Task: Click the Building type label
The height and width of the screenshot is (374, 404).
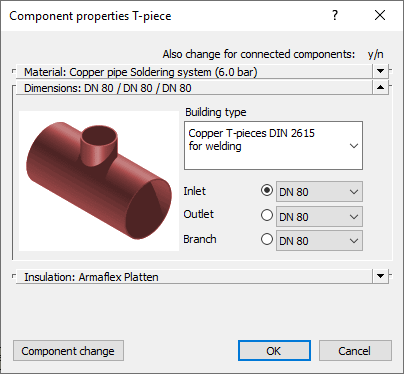Action: (x=216, y=112)
